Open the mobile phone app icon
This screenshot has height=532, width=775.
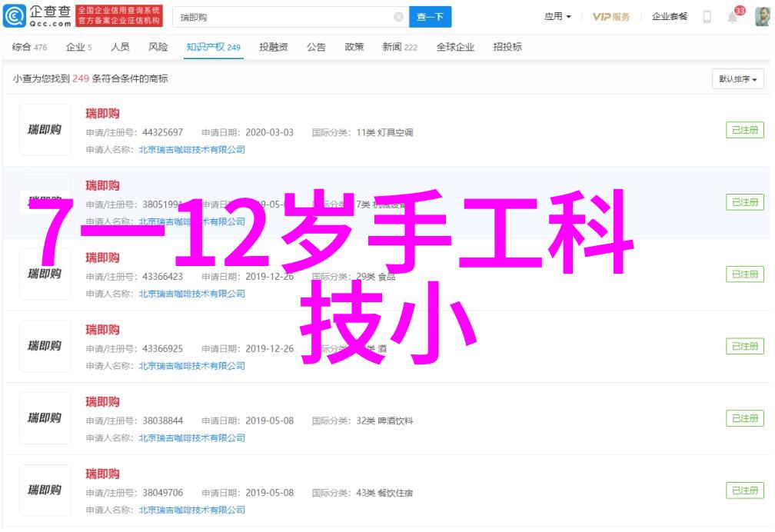click(707, 17)
